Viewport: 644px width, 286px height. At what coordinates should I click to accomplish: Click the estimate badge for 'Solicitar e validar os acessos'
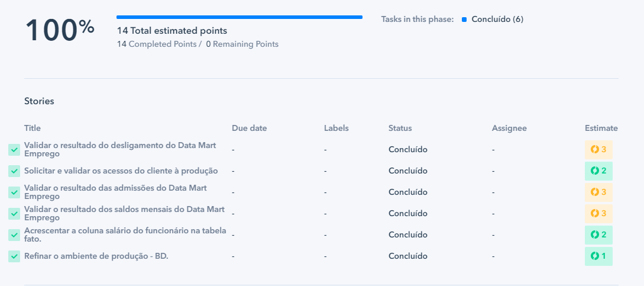[x=598, y=171]
